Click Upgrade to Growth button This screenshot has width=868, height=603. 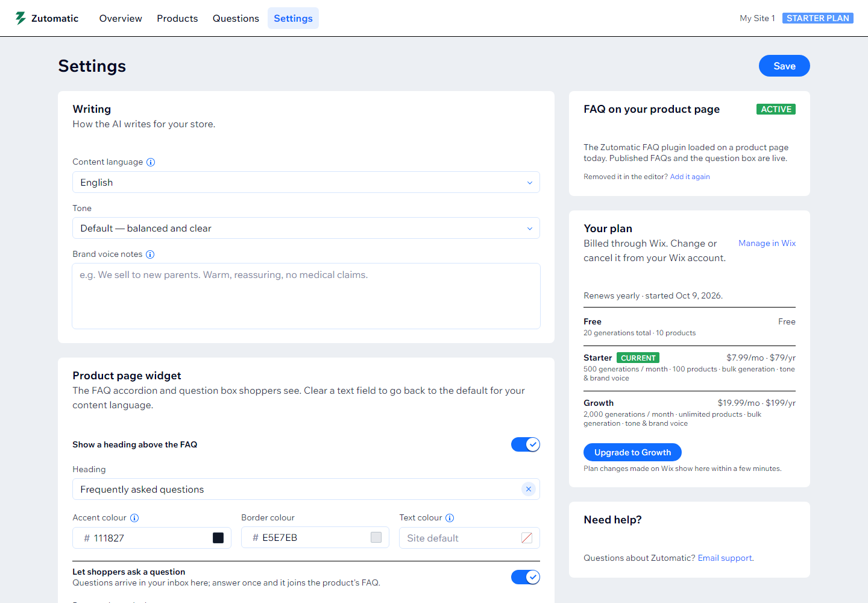(x=632, y=452)
